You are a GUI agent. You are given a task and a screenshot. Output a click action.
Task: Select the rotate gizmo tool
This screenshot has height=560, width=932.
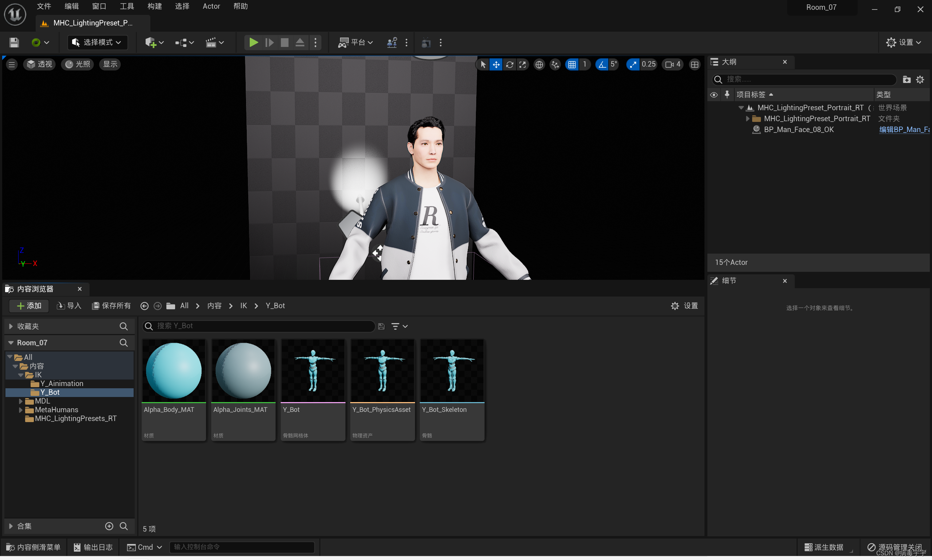click(509, 64)
